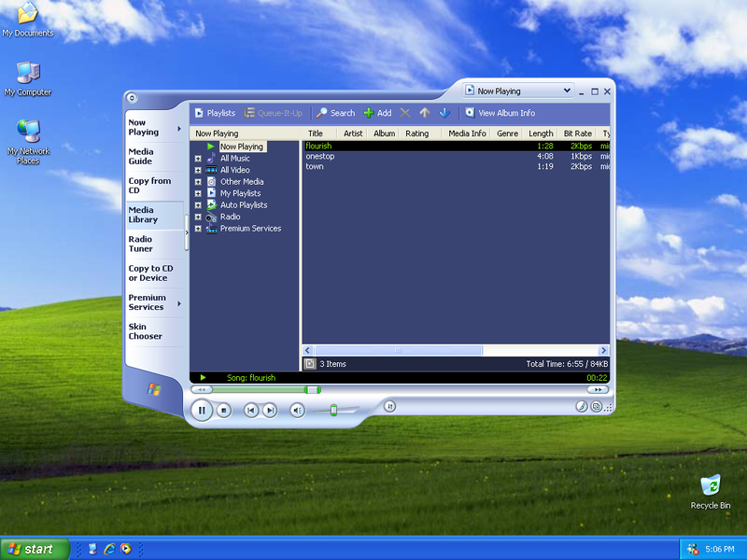Select Now Playing in library tree
This screenshot has width=747, height=560.
tap(242, 147)
